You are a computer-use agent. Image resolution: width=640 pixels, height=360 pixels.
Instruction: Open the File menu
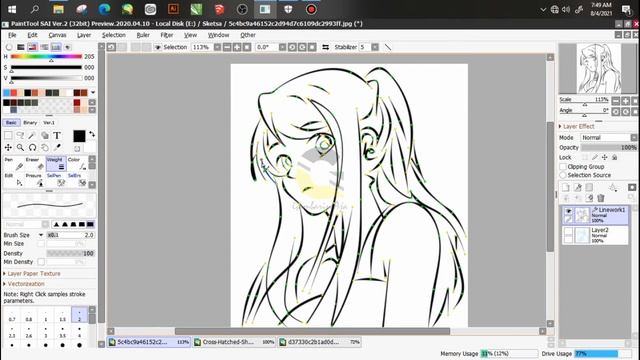tap(12, 35)
